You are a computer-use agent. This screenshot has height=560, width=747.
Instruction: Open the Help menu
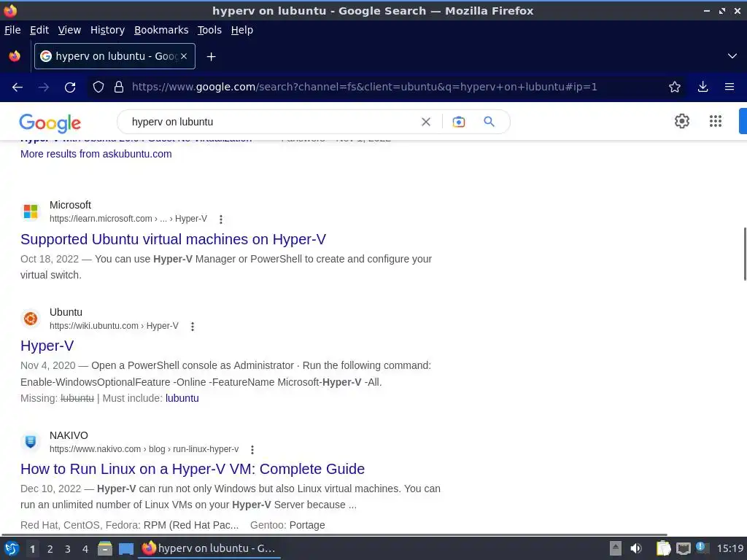pyautogui.click(x=242, y=30)
